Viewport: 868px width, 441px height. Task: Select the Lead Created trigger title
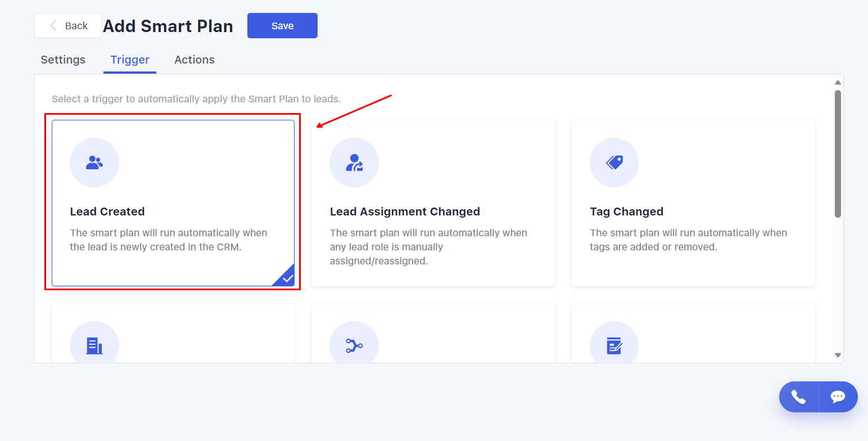[107, 211]
